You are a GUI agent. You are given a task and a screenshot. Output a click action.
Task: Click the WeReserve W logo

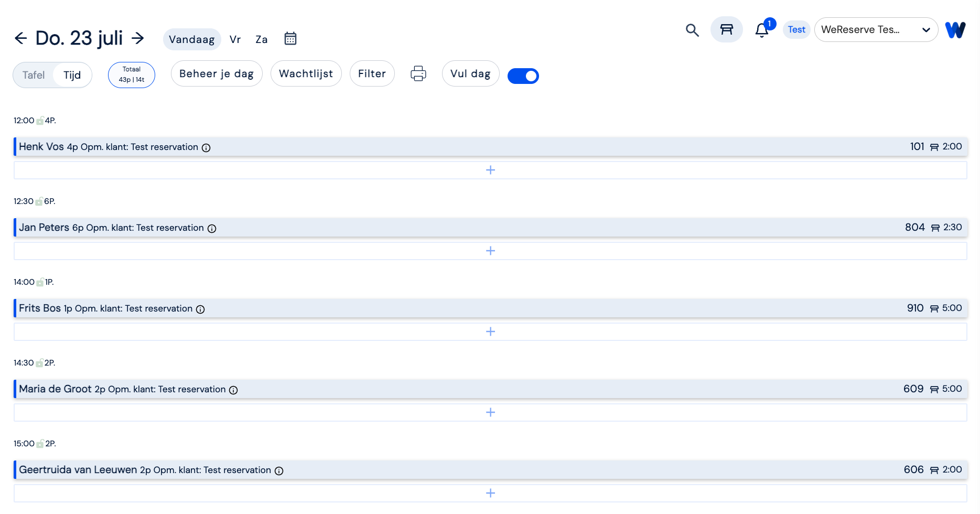pyautogui.click(x=955, y=30)
